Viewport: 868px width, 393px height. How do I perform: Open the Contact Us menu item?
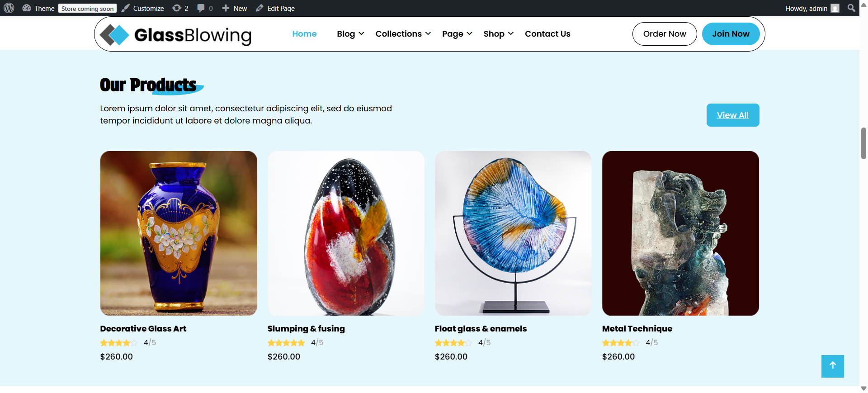[547, 34]
